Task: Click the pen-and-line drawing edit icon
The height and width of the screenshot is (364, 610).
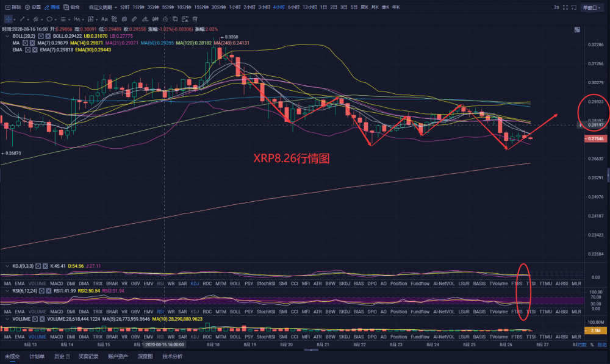Action: [x=145, y=19]
